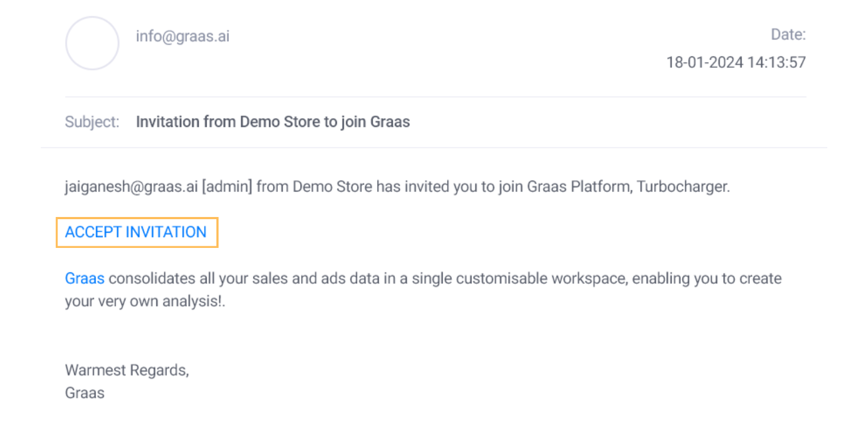Image resolution: width=868 pixels, height=434 pixels.
Task: Click the date value 18-01-2024 14:13:57
Action: tap(736, 62)
